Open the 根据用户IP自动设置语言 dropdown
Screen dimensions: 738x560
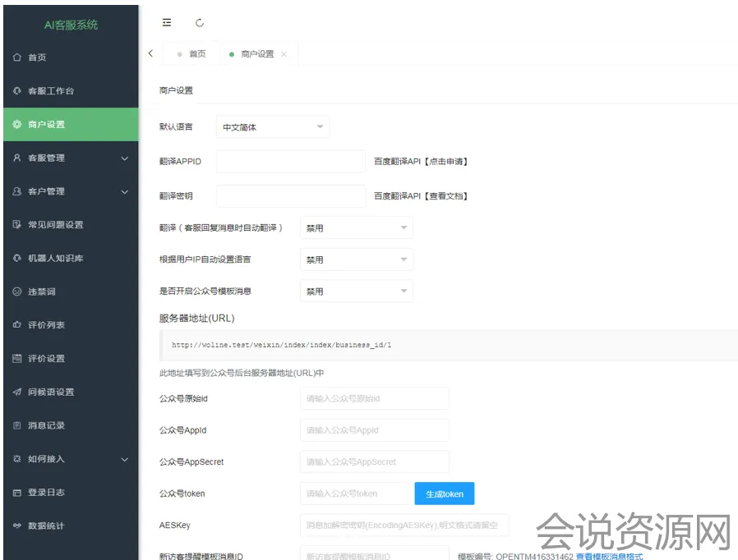pyautogui.click(x=356, y=259)
